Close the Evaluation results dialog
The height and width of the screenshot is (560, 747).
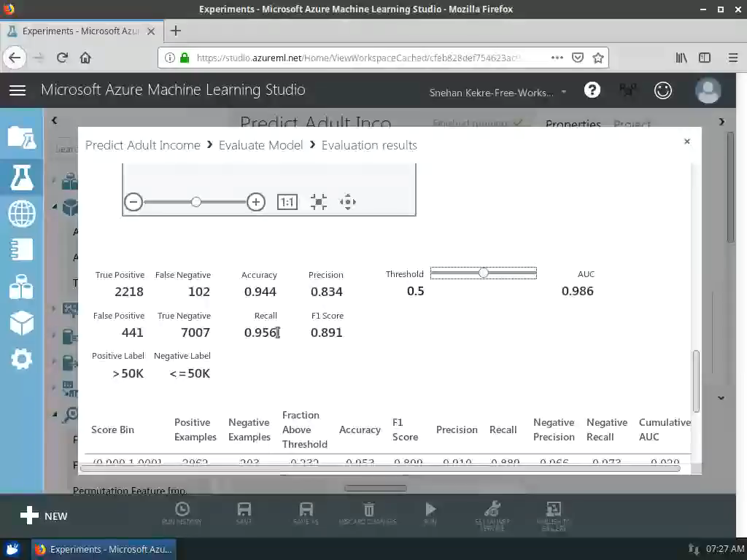[687, 141]
